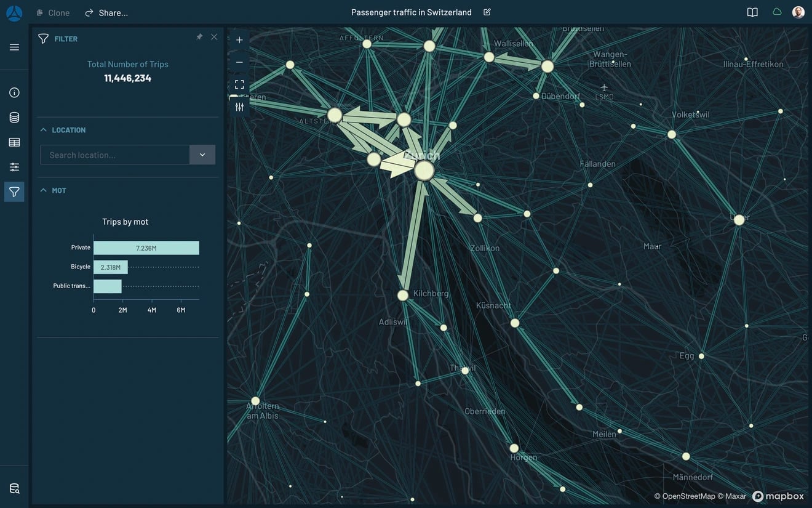
Task: Open the location search dropdown arrow
Action: pos(202,155)
